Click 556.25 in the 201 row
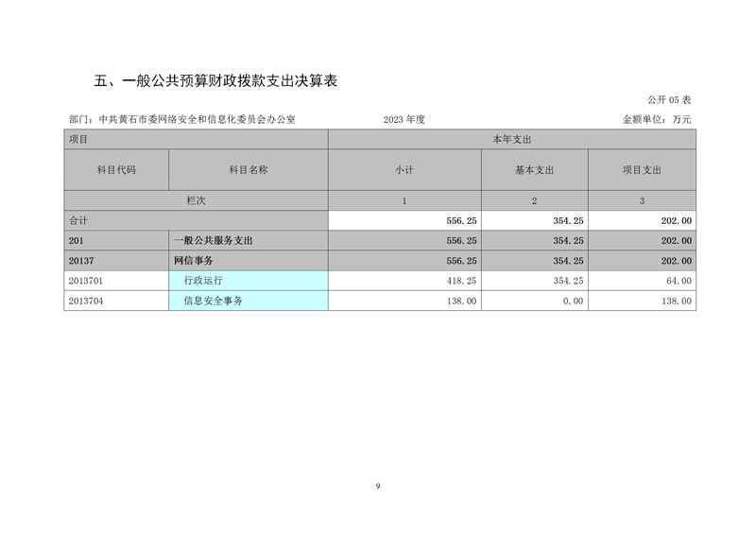This screenshot has height=535, width=756. coord(461,241)
